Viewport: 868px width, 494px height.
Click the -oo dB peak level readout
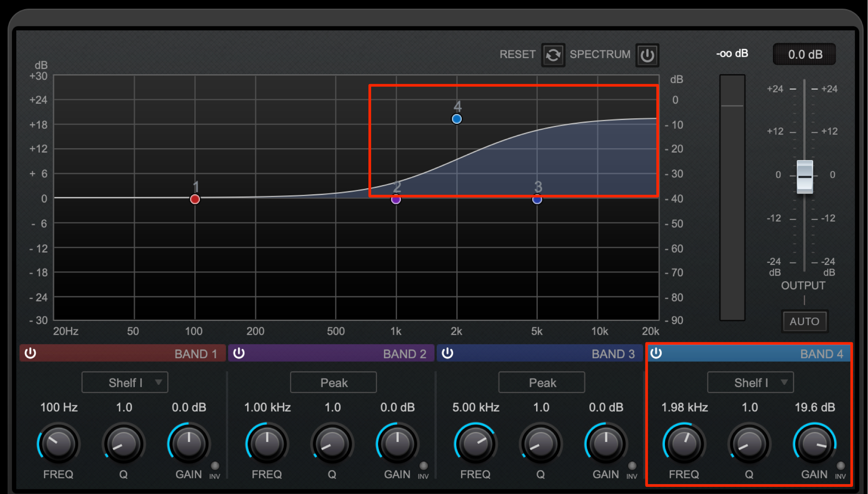tap(732, 54)
